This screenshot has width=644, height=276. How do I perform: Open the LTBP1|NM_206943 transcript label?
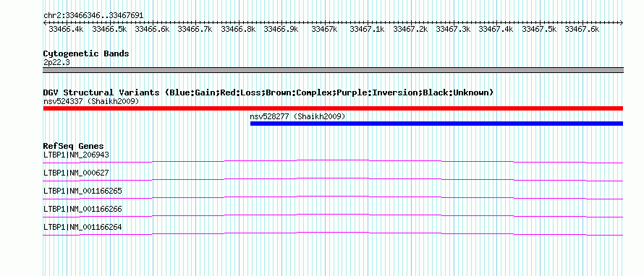tap(77, 155)
